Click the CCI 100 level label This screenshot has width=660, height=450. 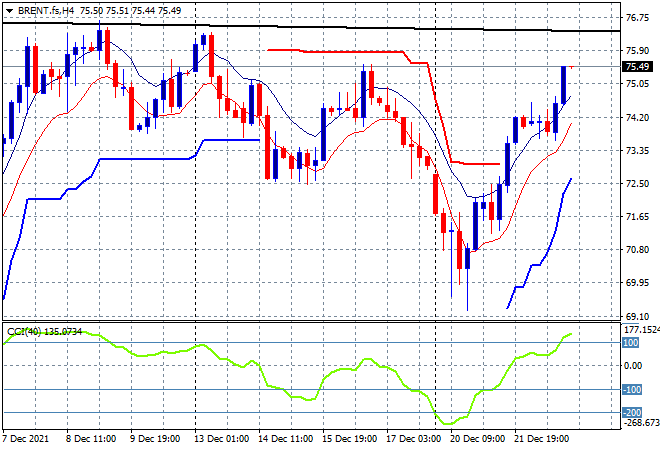tap(632, 343)
